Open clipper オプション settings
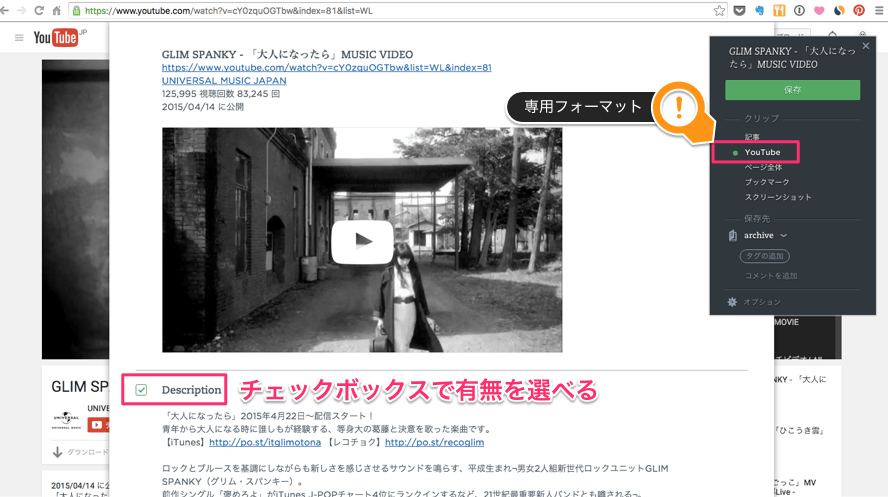Screen dimensions: 888x497 click(x=762, y=302)
